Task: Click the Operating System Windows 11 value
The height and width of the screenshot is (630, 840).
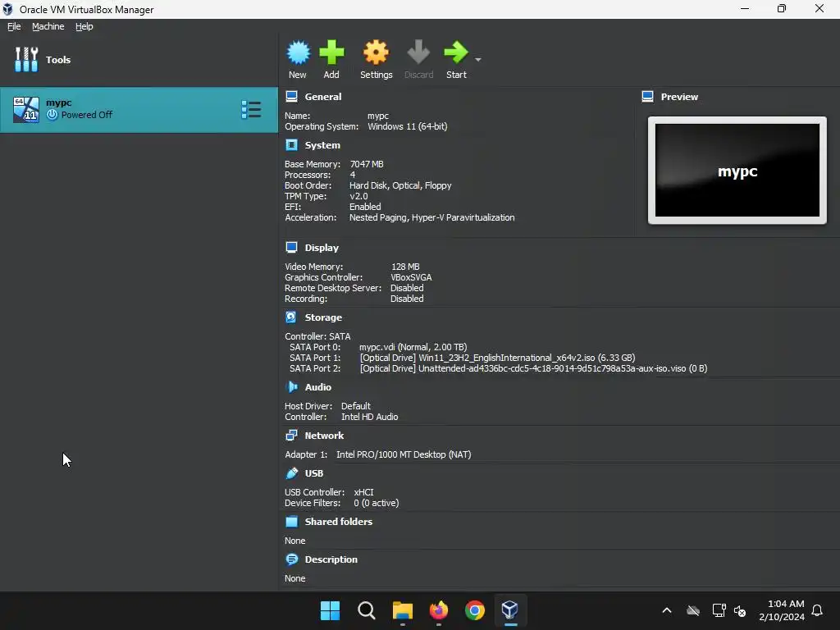Action: point(408,126)
